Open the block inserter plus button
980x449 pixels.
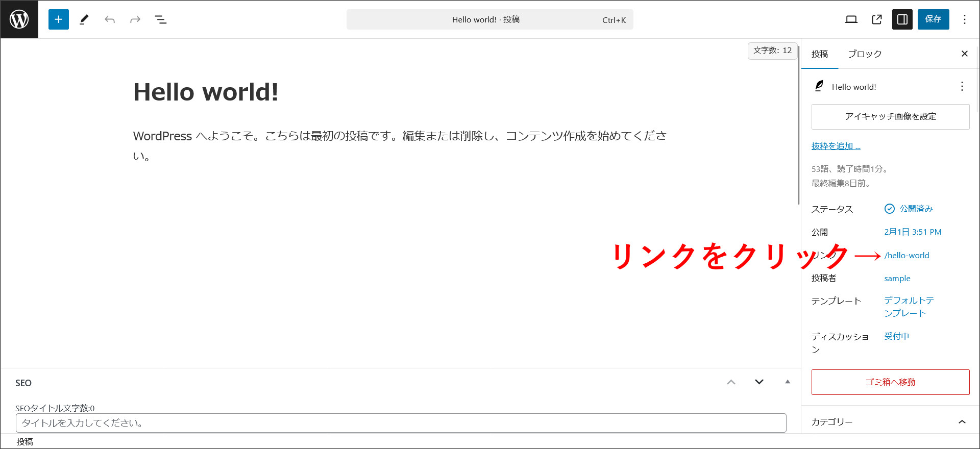pyautogui.click(x=59, y=19)
